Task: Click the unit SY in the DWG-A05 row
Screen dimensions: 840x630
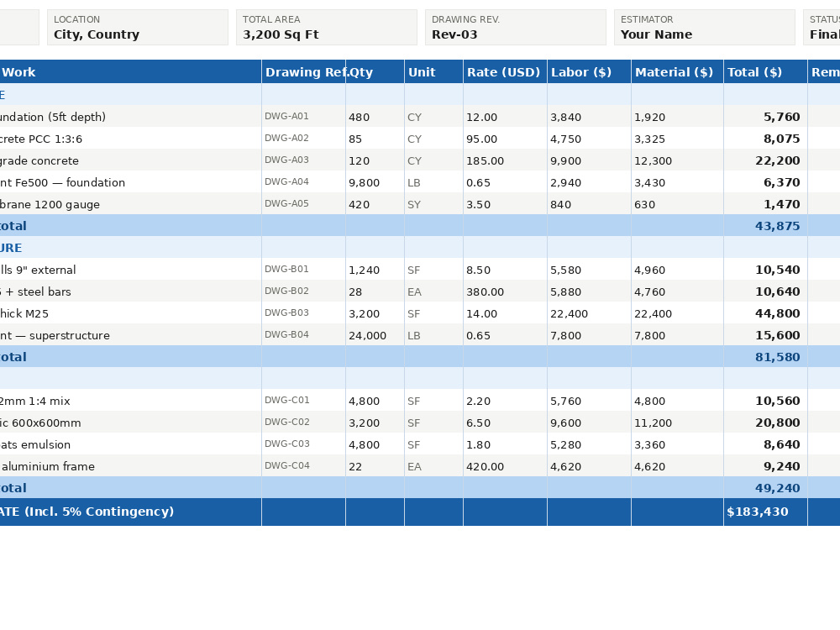Action: pyautogui.click(x=414, y=205)
